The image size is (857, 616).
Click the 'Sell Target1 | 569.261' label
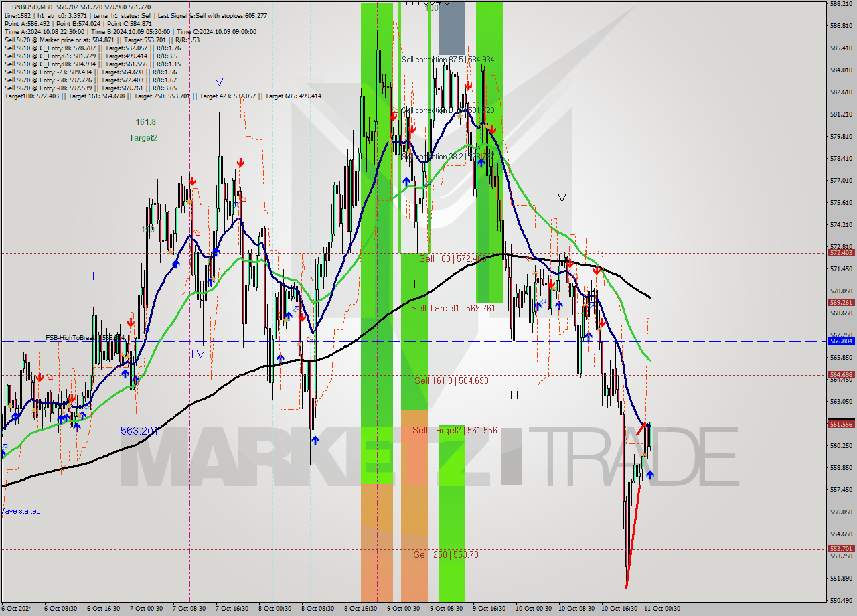[453, 308]
